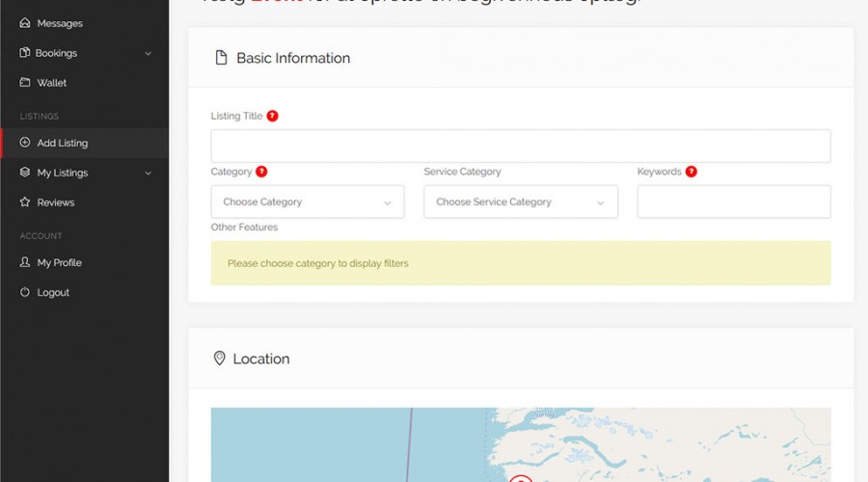Click the Keywords help question icon

pyautogui.click(x=691, y=172)
